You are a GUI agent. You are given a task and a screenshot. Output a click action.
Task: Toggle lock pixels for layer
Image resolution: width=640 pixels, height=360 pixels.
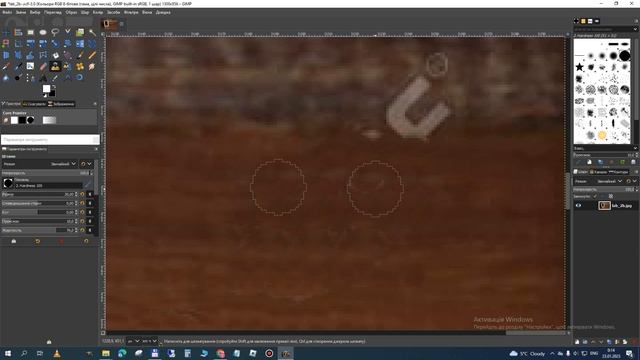pos(595,196)
